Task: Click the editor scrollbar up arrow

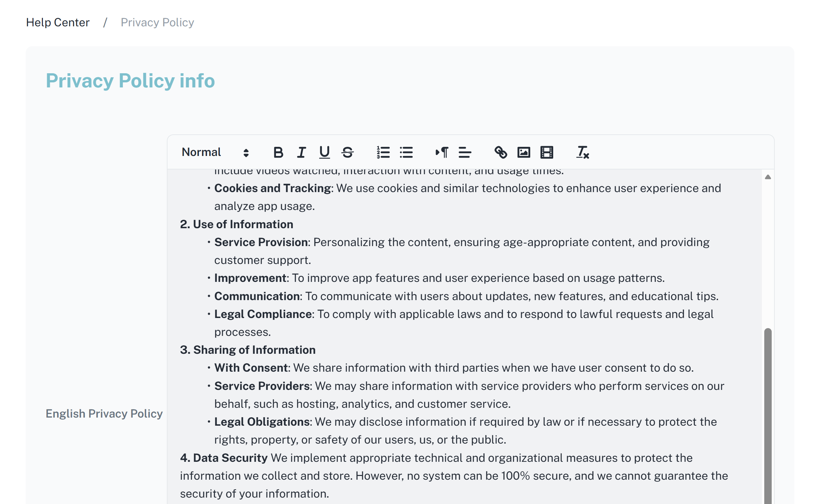Action: 768,177
